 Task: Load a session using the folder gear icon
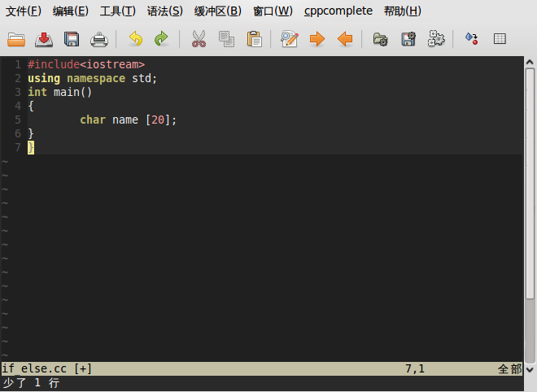(x=381, y=39)
